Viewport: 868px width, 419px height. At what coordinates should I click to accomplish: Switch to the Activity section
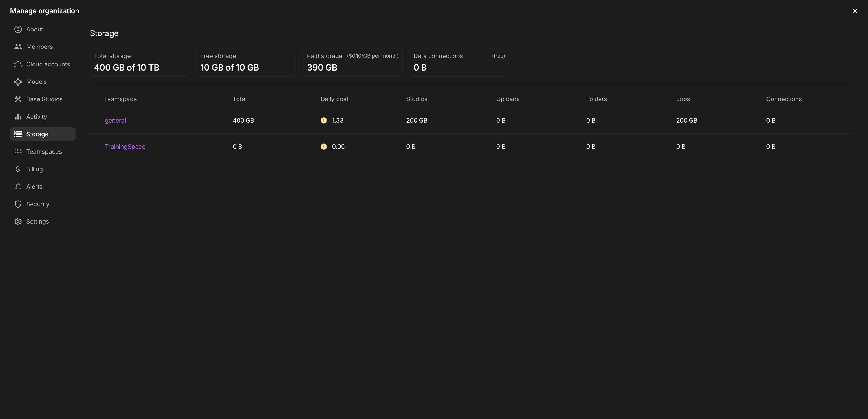pyautogui.click(x=42, y=117)
